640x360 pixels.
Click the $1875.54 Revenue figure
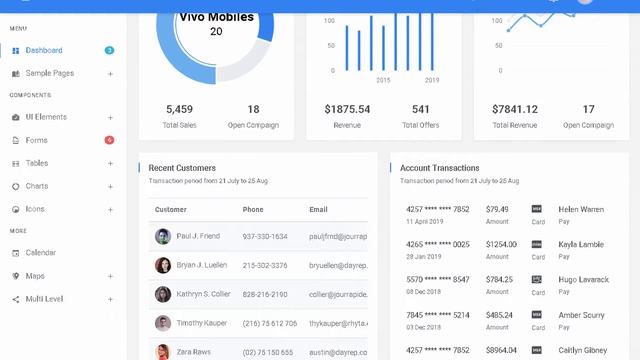coord(347,109)
